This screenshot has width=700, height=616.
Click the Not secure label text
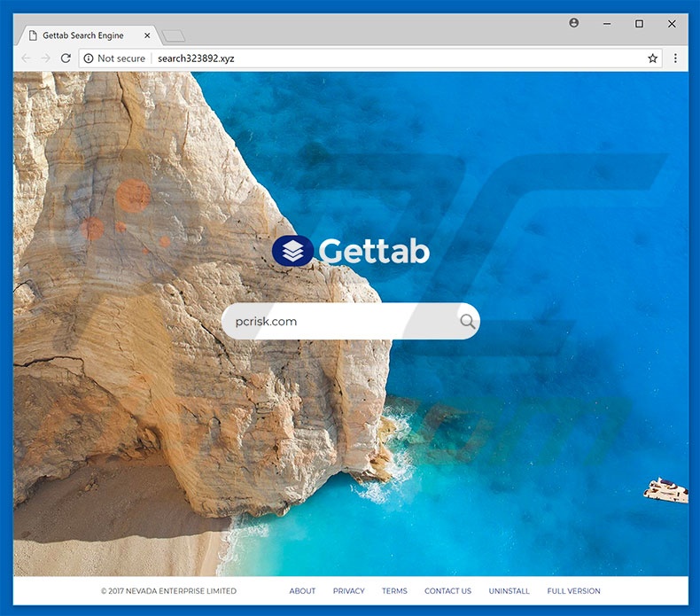click(121, 58)
